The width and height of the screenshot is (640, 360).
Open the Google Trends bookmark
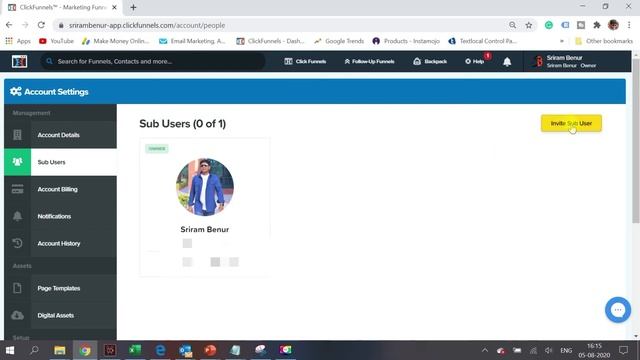(339, 41)
